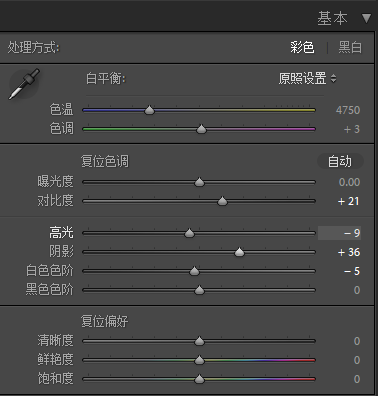Click the 色温 value 4750

(348, 110)
